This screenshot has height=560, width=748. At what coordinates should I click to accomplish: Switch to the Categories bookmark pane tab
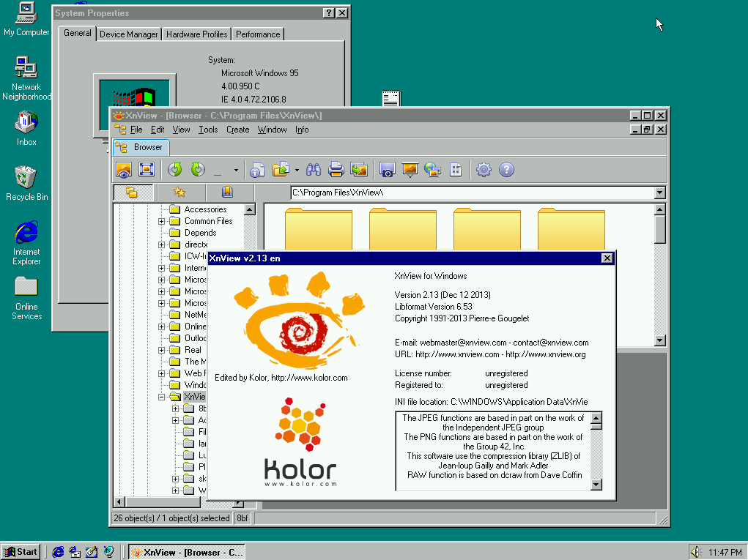tap(227, 192)
